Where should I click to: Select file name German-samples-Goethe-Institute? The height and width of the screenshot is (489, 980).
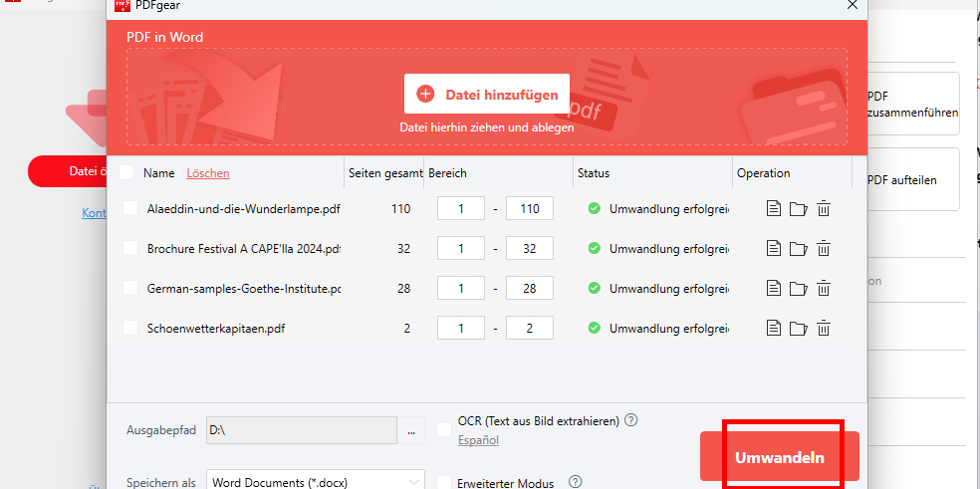coord(244,288)
